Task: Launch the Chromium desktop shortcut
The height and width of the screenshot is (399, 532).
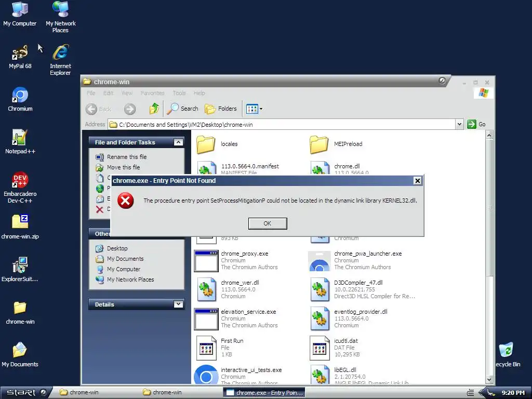Action: 20,99
